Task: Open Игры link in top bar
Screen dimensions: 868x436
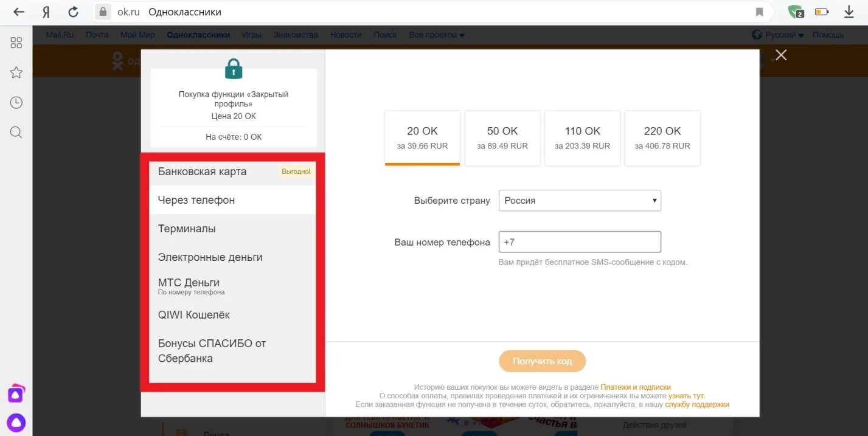Action: pyautogui.click(x=252, y=35)
